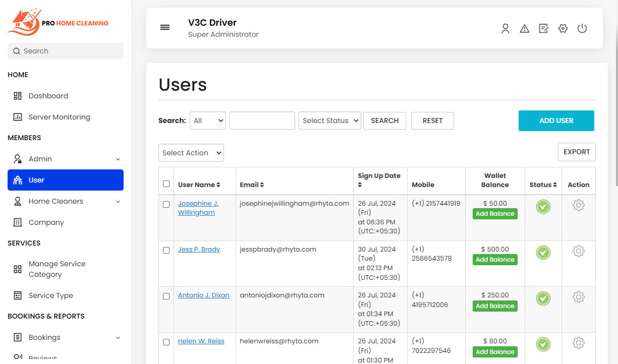
Task: Click the warning alerts icon in header
Action: pyautogui.click(x=525, y=28)
